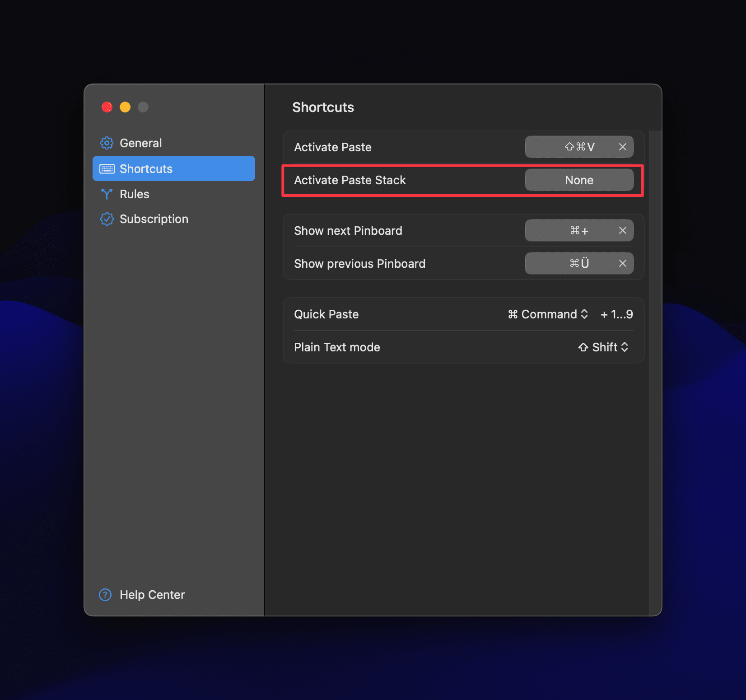Click the General gear icon
The height and width of the screenshot is (700, 746).
(107, 143)
